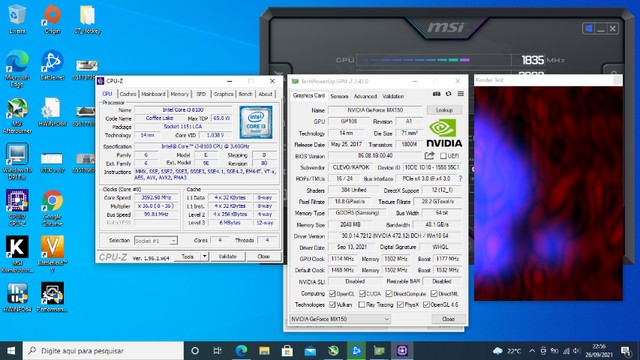The image size is (640, 360).
Task: Click the Bus Interface question mark icon
Action: coord(460,178)
